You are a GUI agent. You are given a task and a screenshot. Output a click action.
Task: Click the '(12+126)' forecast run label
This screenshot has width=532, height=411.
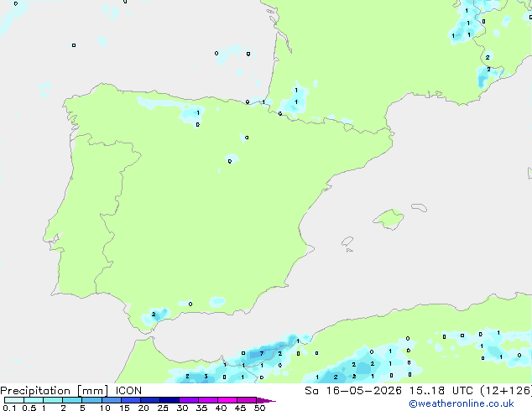click(x=506, y=391)
